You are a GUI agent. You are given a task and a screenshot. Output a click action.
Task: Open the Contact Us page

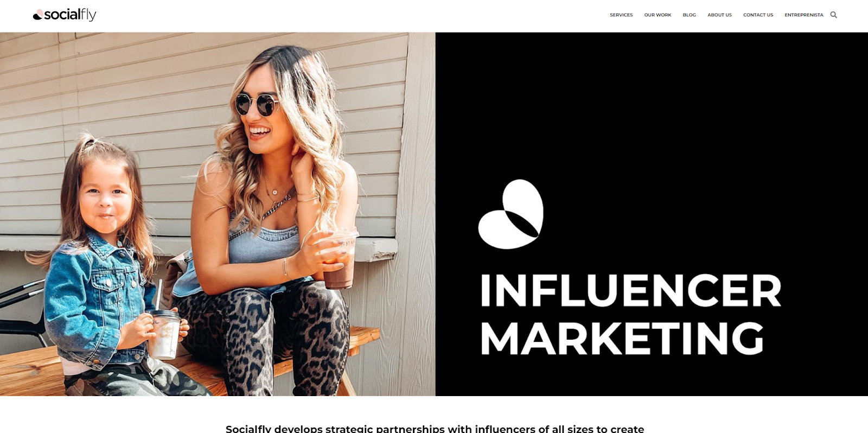click(x=758, y=15)
